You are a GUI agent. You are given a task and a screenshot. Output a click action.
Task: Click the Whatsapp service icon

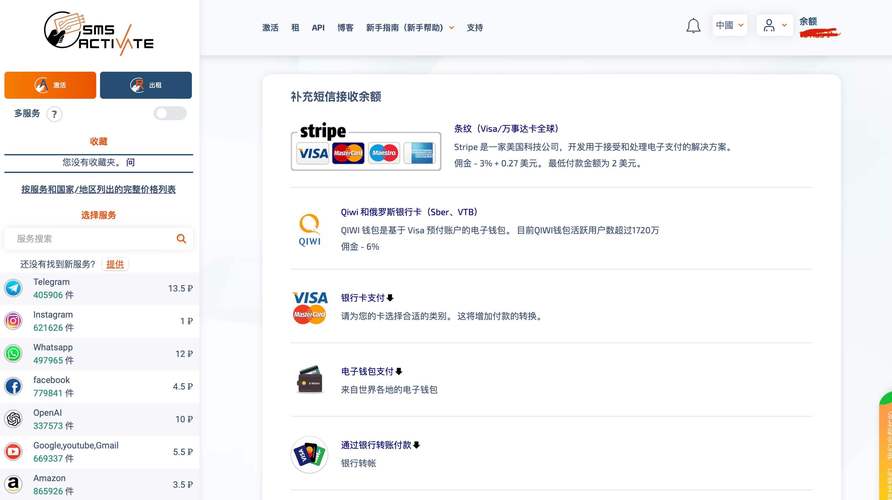point(13,353)
